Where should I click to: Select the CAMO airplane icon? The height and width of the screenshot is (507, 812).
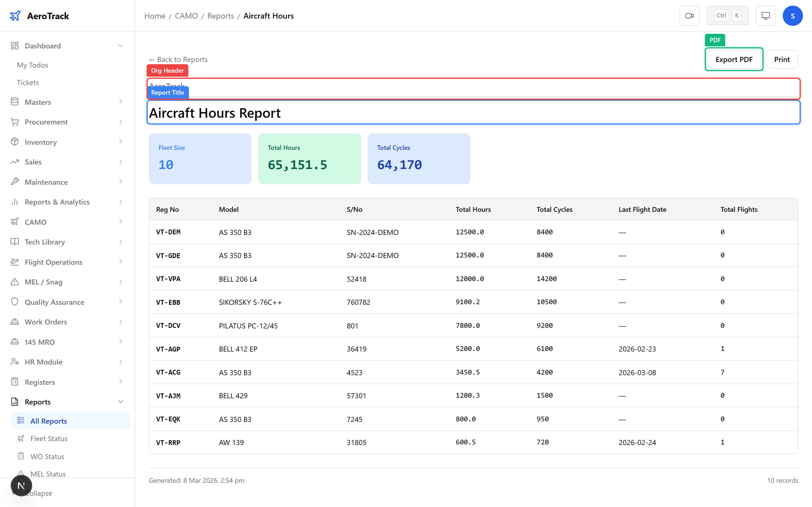15,222
